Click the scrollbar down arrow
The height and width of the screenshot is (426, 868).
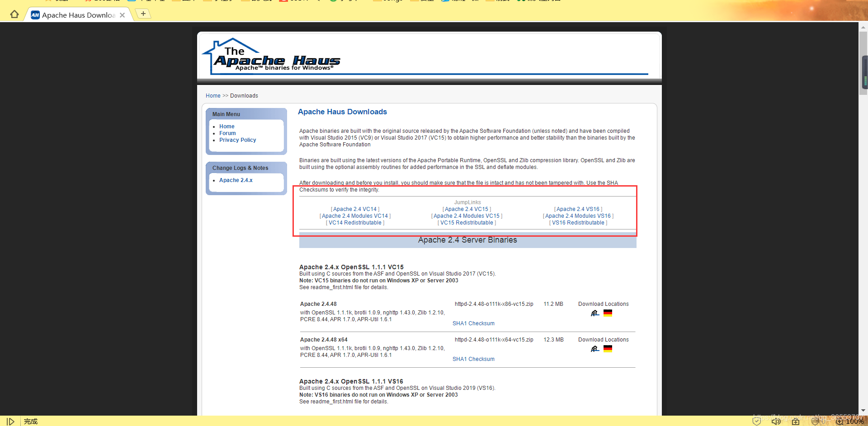(863, 411)
